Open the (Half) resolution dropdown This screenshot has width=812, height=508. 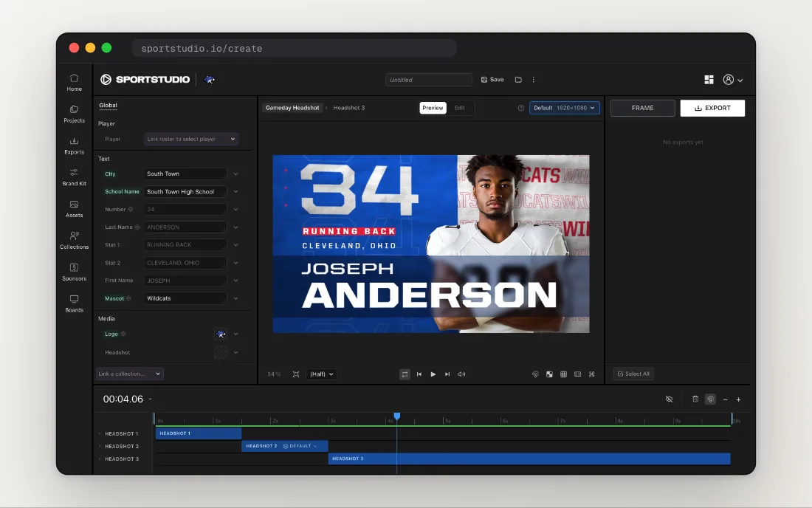click(x=321, y=374)
